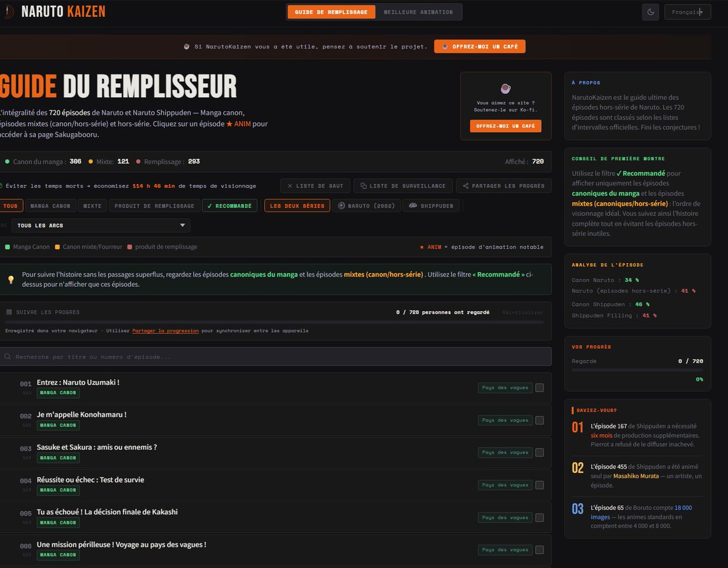The width and height of the screenshot is (728, 568).
Task: Open the Meilleure animation tab
Action: pos(419,12)
